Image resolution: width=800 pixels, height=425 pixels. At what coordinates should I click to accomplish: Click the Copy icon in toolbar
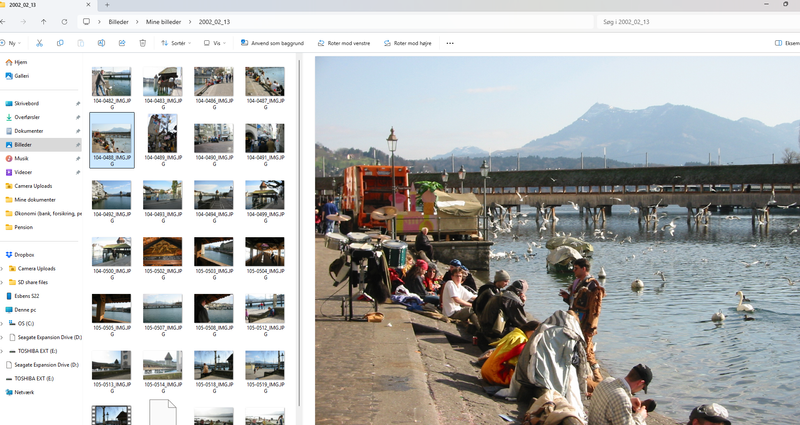pos(60,43)
